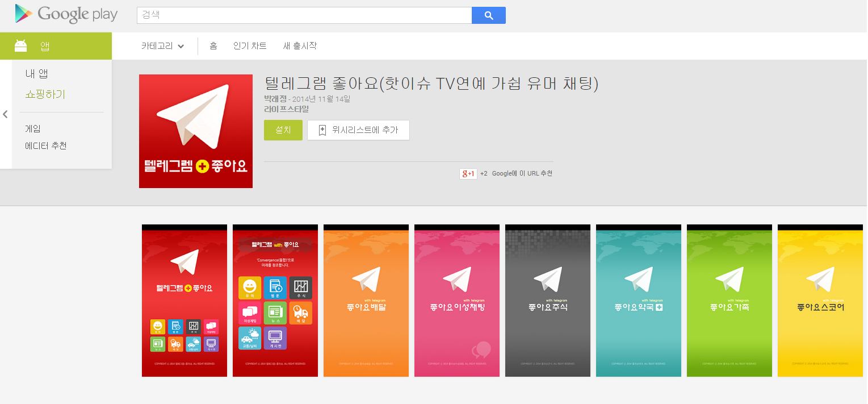Click the release date 2014년 11월 14일
Image resolution: width=868 pixels, height=404 pixels.
point(321,99)
